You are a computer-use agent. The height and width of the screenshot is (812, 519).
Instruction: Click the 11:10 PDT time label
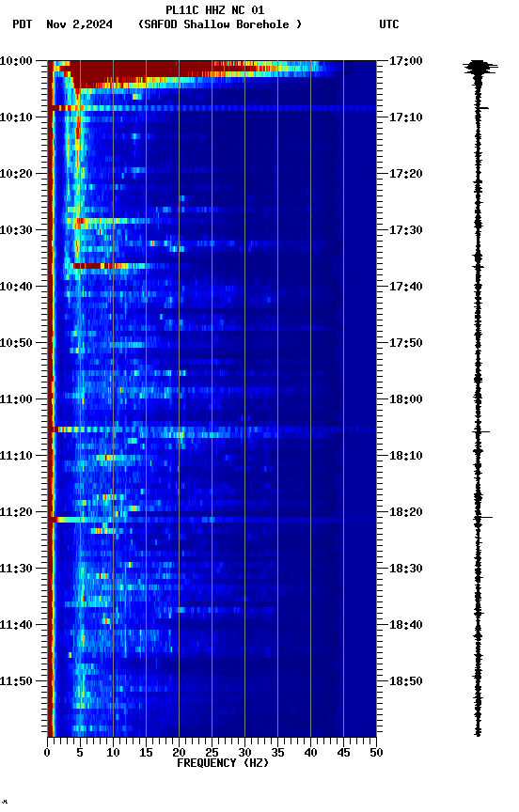point(16,456)
